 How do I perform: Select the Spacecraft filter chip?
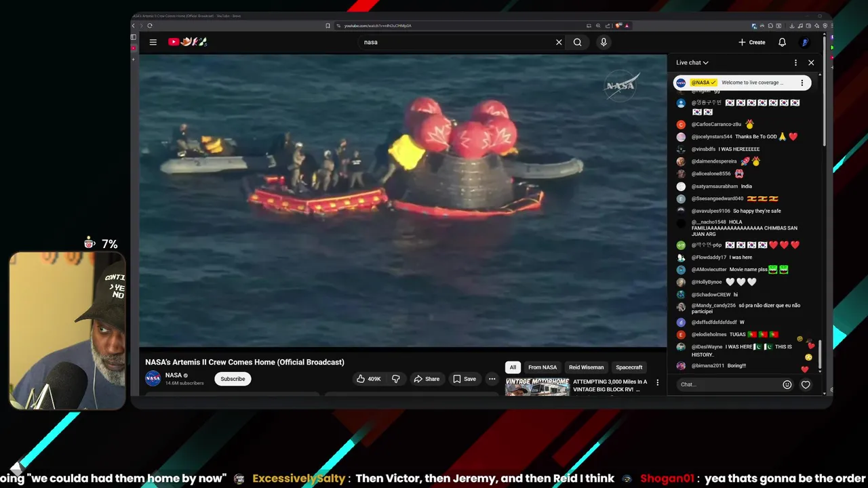tap(629, 367)
